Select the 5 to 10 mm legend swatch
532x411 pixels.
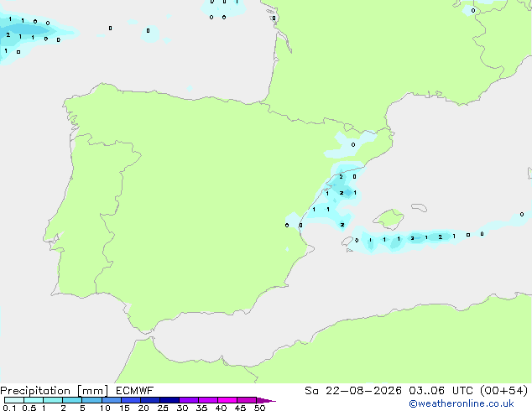tap(91, 400)
